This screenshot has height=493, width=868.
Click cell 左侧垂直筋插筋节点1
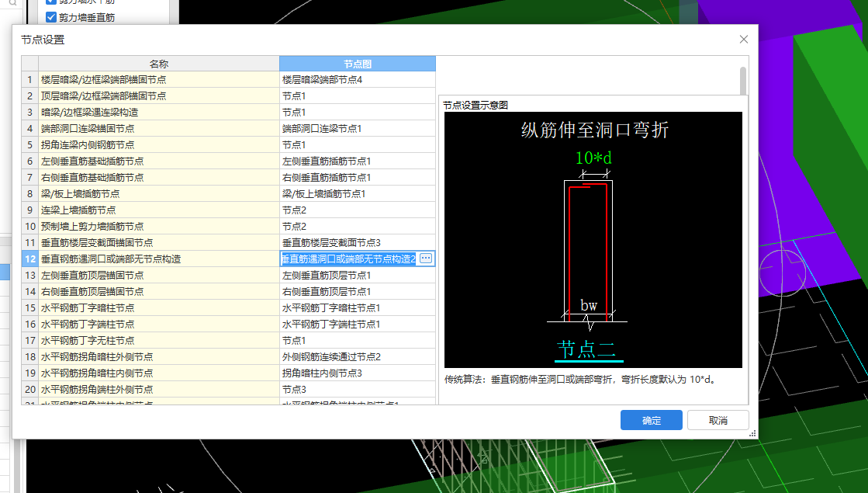tap(358, 161)
